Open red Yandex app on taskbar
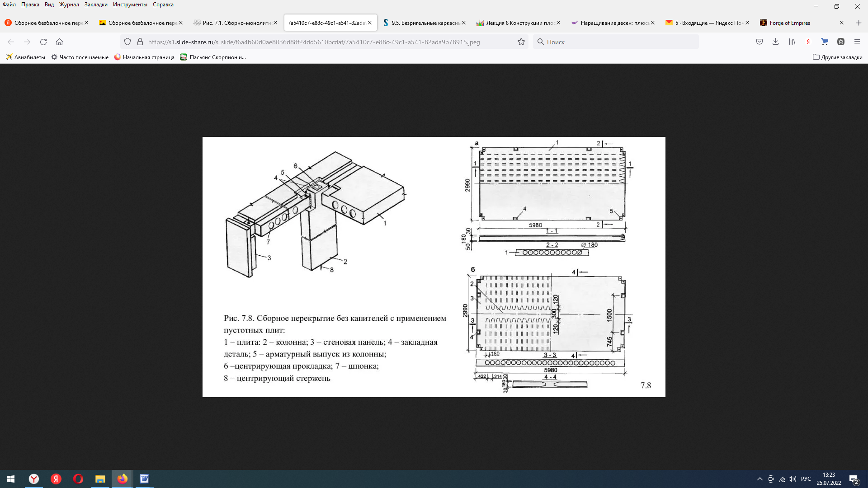868x488 pixels. click(x=56, y=479)
